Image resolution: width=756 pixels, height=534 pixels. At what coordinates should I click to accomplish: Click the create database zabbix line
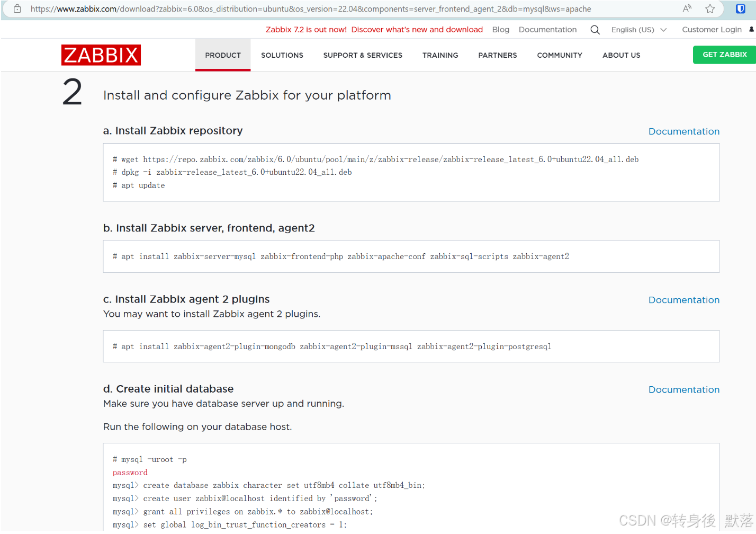pos(269,485)
